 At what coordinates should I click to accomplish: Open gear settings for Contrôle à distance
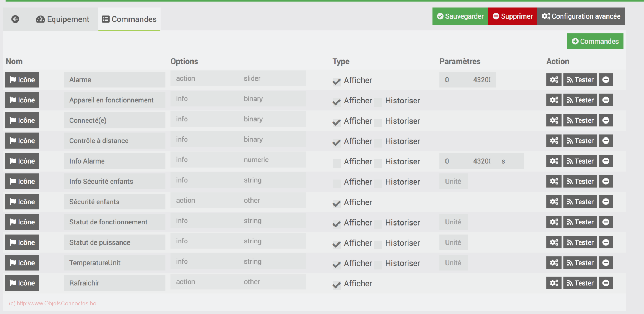pyautogui.click(x=554, y=141)
